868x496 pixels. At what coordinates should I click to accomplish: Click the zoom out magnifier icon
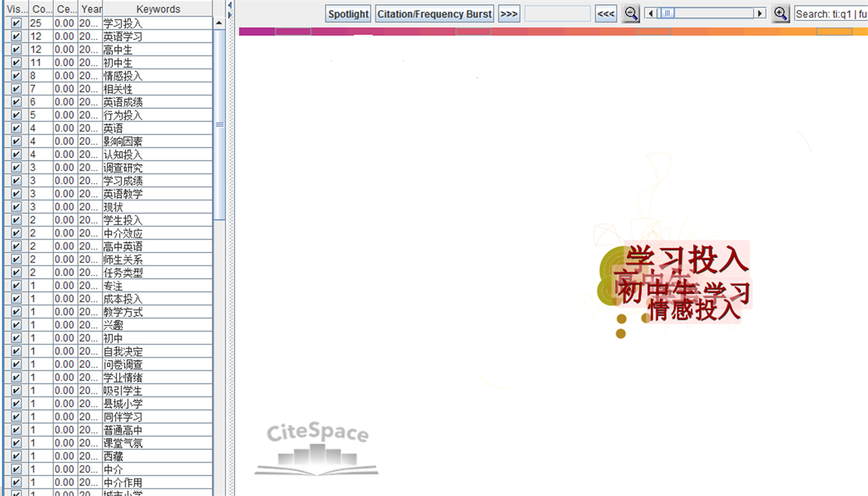coord(631,13)
